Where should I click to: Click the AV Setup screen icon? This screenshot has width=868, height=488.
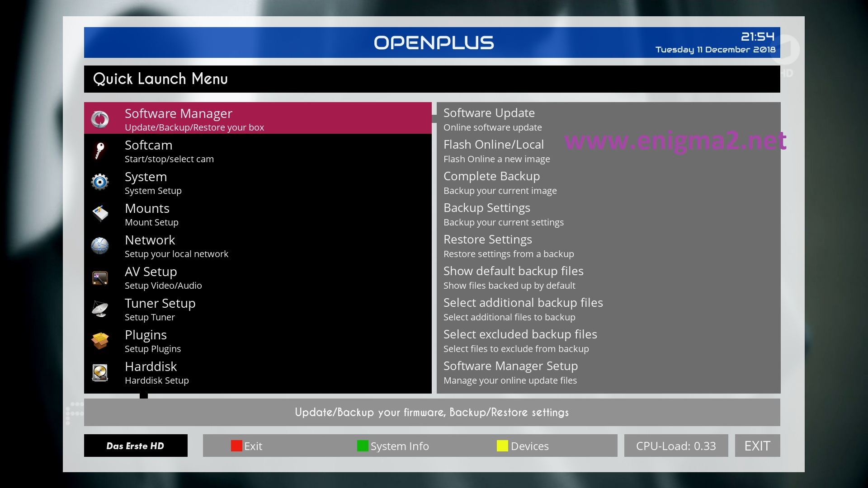100,278
